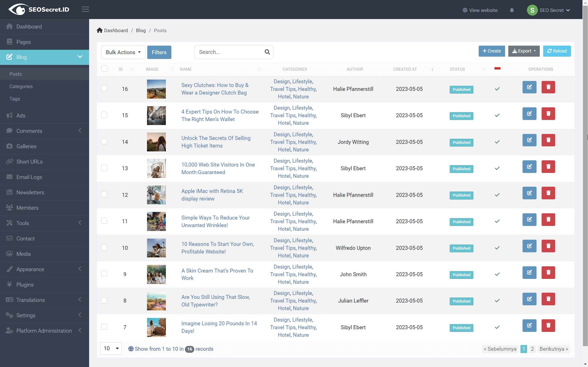
Task: Click the edit icon for post 16
Action: (529, 87)
